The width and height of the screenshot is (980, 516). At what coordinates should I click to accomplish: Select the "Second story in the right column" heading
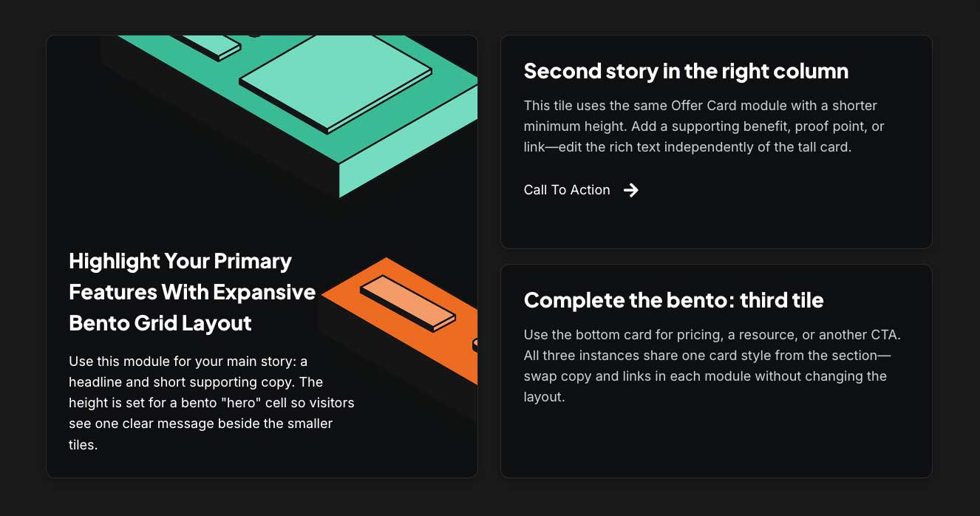(686, 71)
